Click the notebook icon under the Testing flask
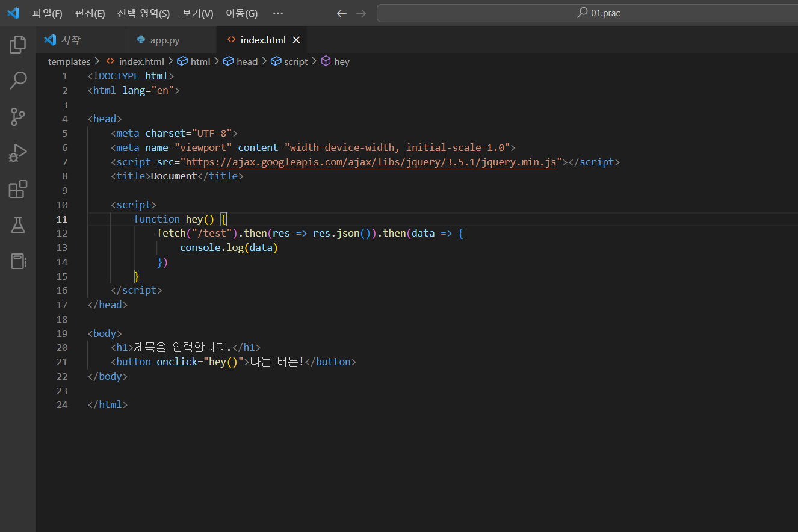 (18, 261)
